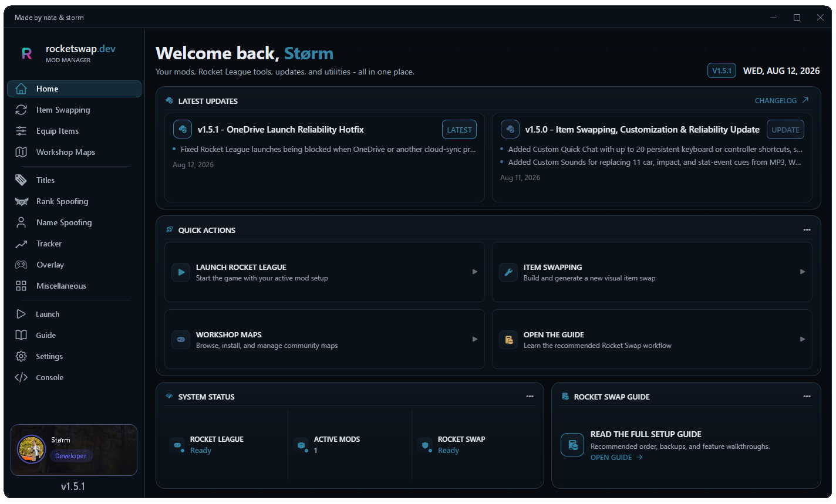
Task: Open the Rocket Swap Guide three-dot menu
Action: [807, 397]
